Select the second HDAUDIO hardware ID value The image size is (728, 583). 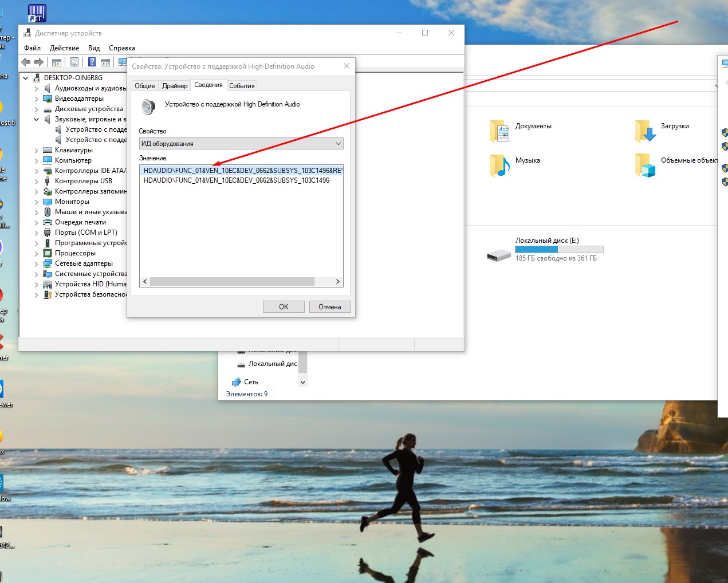click(x=237, y=180)
